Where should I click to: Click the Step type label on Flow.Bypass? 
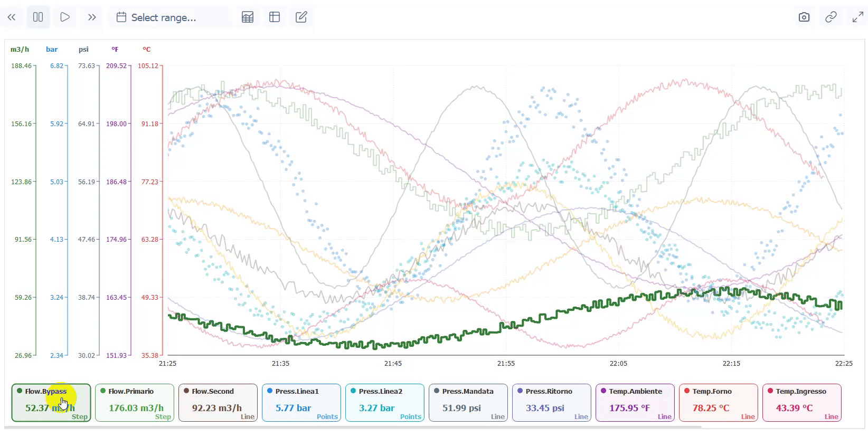(80, 416)
